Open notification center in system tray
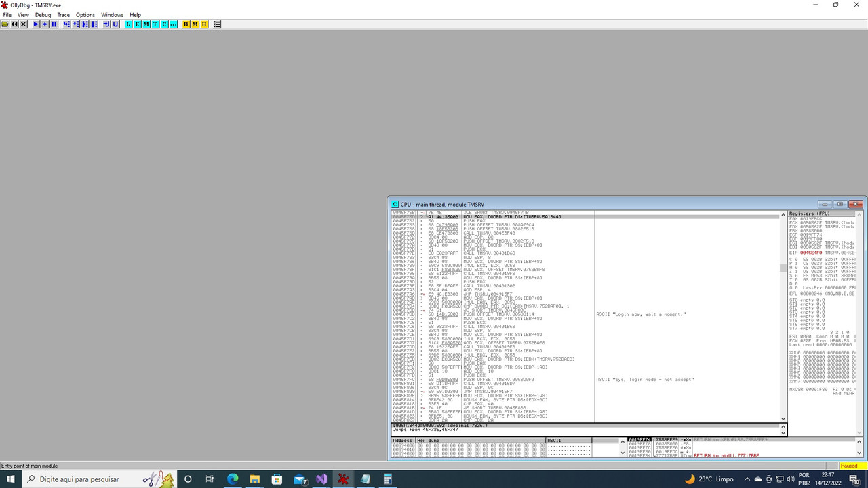The image size is (868, 488). (x=854, y=479)
